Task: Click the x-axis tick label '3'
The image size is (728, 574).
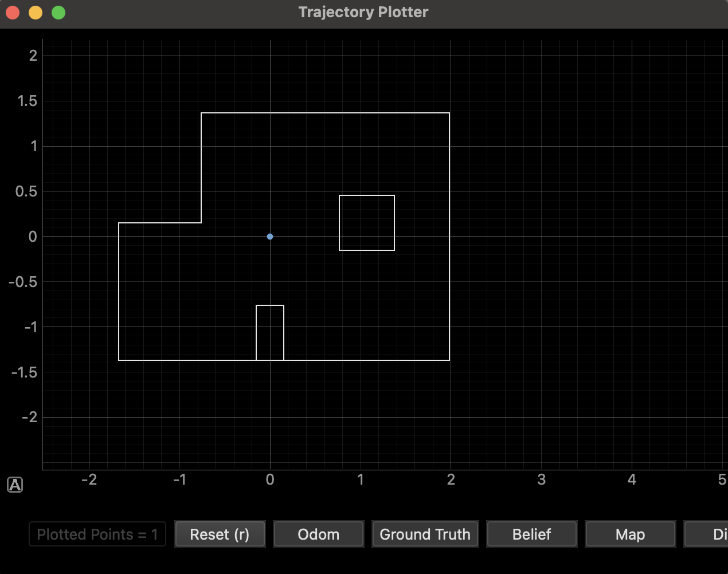Action: (541, 479)
